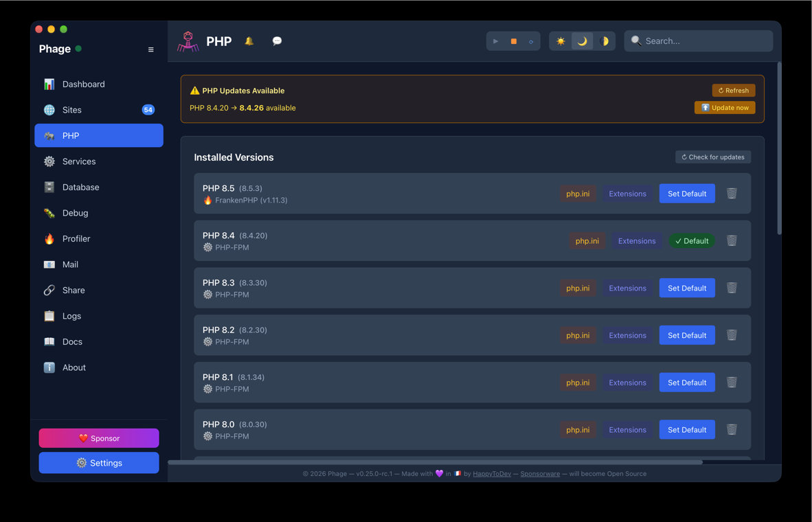This screenshot has height=522, width=812.
Task: Click the trash icon for PHP 8.4
Action: (x=731, y=240)
